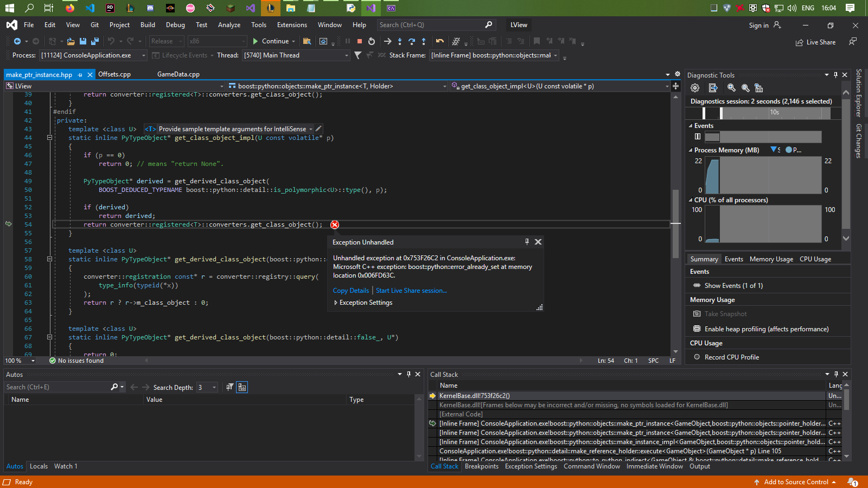The width and height of the screenshot is (868, 488).
Task: Click the Restart debugging icon
Action: 372,41
